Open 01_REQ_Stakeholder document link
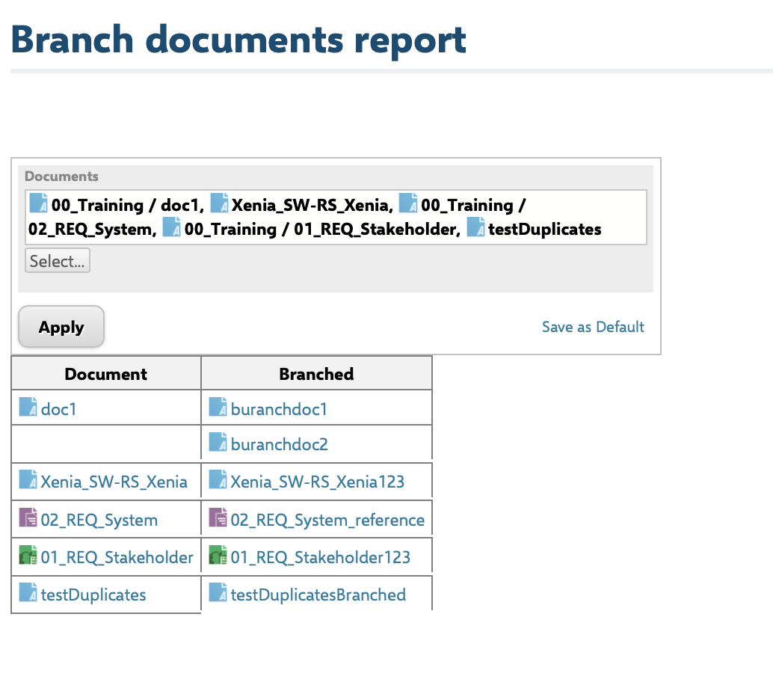The image size is (773, 700). click(x=117, y=557)
